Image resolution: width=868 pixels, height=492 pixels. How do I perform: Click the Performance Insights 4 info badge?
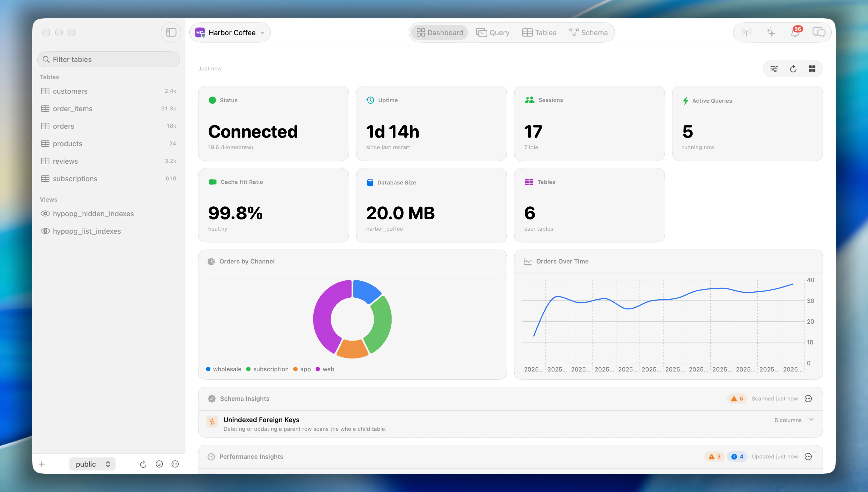coord(737,457)
